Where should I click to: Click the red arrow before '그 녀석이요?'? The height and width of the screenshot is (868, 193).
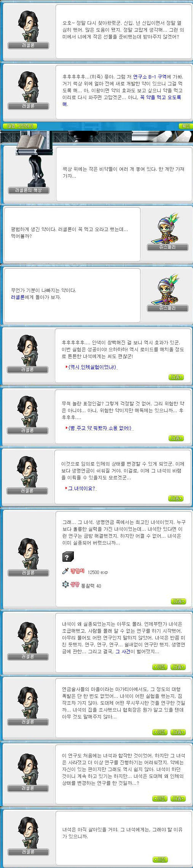[66, 488]
